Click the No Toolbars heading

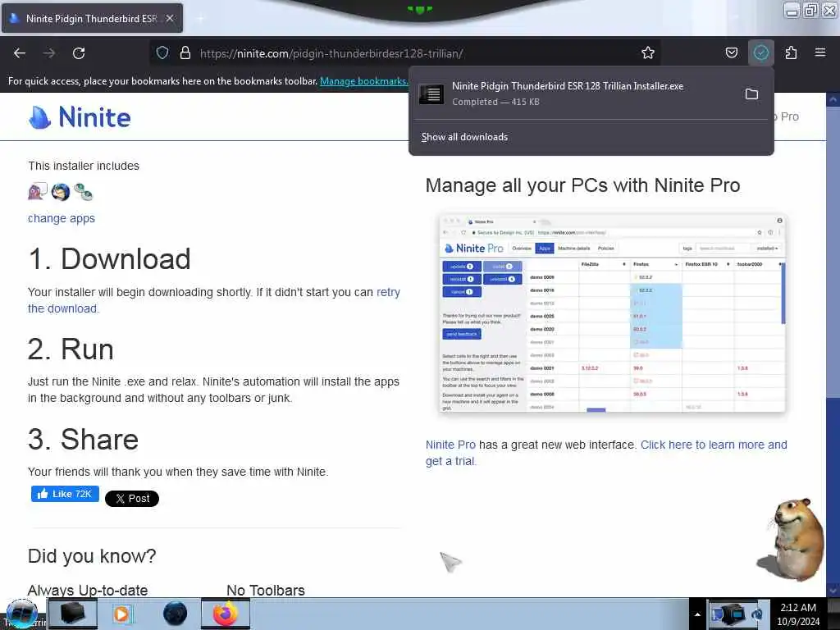[x=266, y=591]
